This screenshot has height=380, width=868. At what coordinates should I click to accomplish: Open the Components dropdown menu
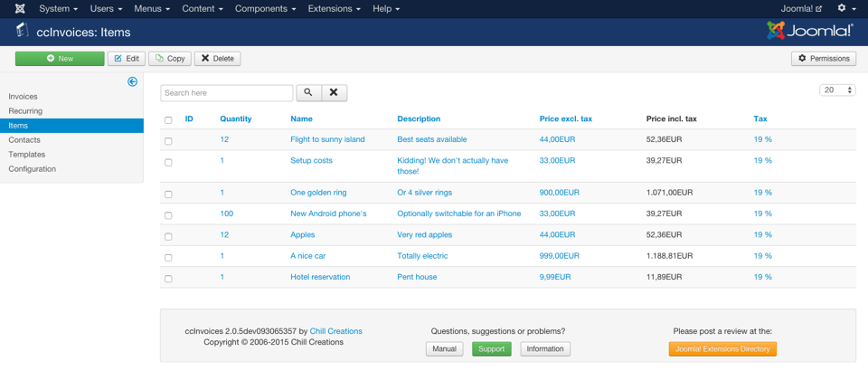[265, 9]
